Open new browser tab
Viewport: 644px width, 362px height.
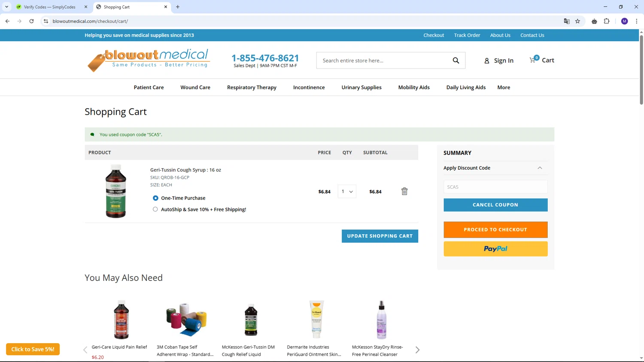tap(178, 7)
